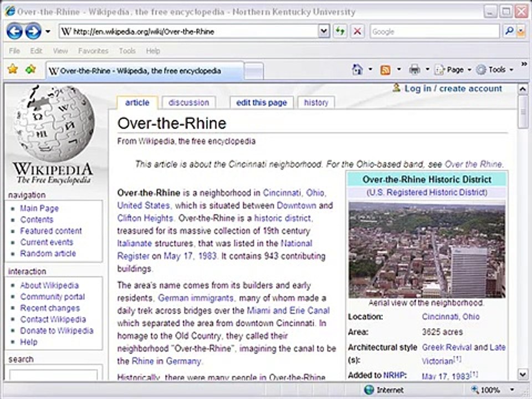Open the address bar URL dropdown

pyautogui.click(x=324, y=32)
